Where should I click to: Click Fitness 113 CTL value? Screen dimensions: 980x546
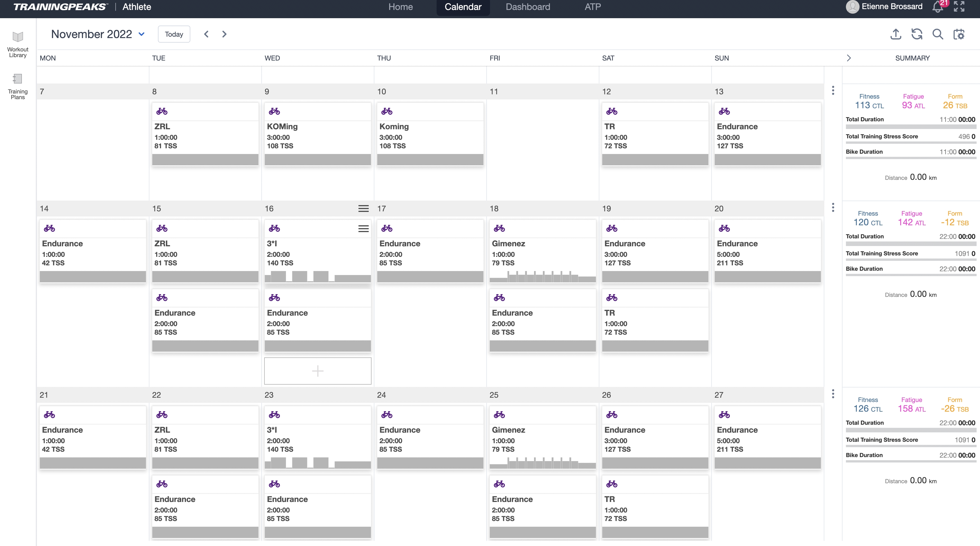pyautogui.click(x=869, y=105)
